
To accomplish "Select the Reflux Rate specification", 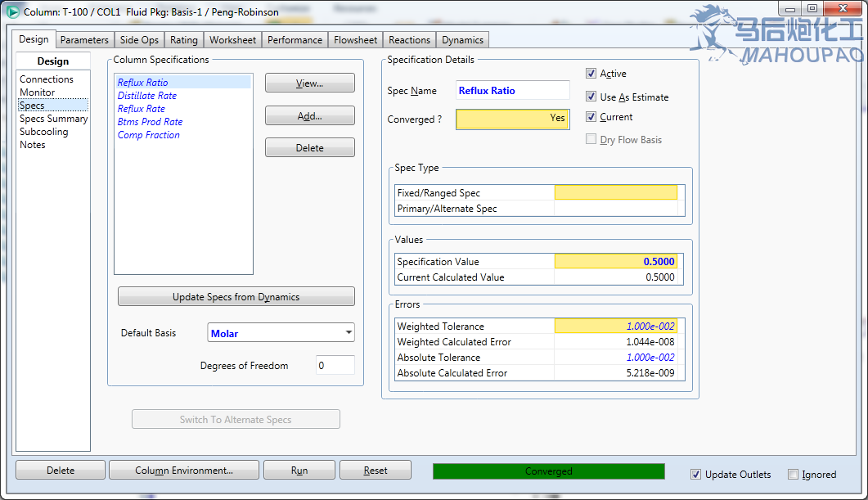I will [142, 109].
